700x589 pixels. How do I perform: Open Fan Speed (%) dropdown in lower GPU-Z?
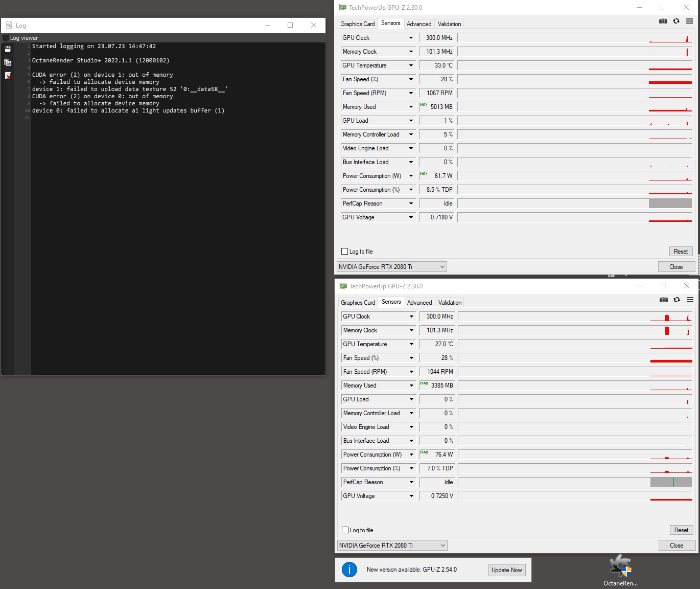click(x=411, y=358)
